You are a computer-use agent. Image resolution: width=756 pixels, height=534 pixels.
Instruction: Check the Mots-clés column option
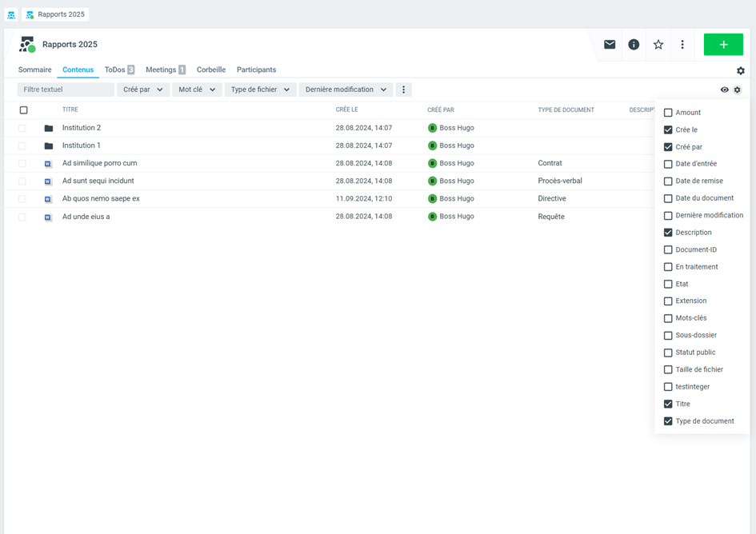pos(668,318)
